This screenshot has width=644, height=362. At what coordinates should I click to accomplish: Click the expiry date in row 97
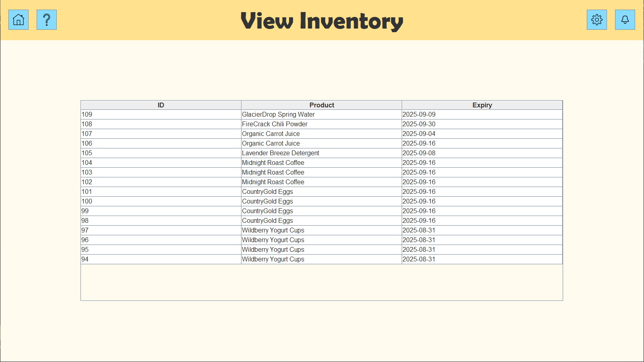[x=482, y=230]
